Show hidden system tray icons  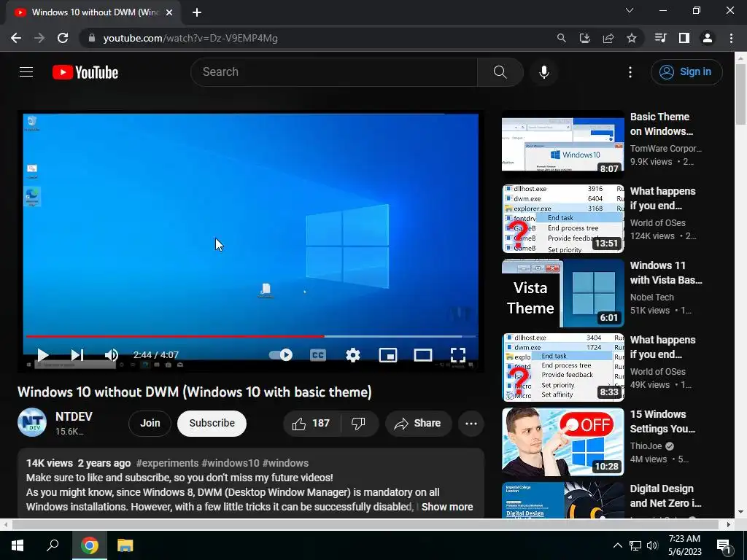[617, 545]
